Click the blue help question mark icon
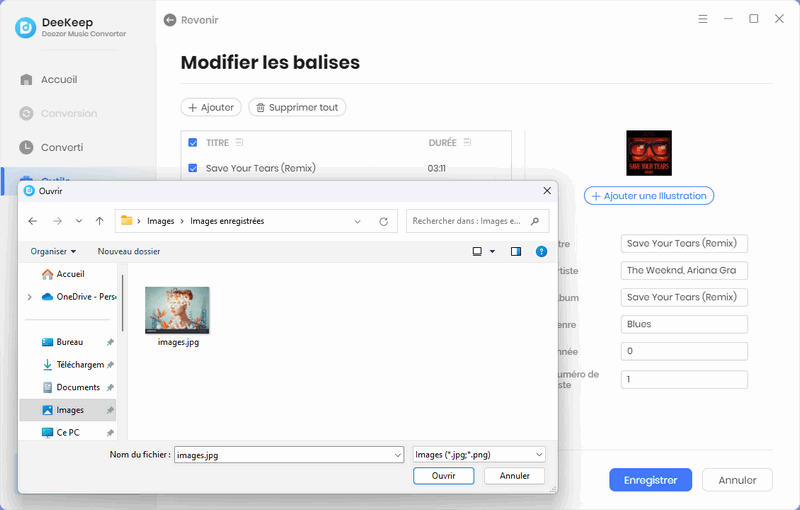This screenshot has width=800, height=510. click(541, 251)
